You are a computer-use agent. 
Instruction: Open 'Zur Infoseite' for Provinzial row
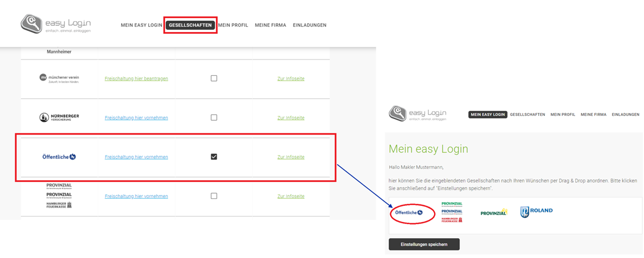(x=291, y=196)
